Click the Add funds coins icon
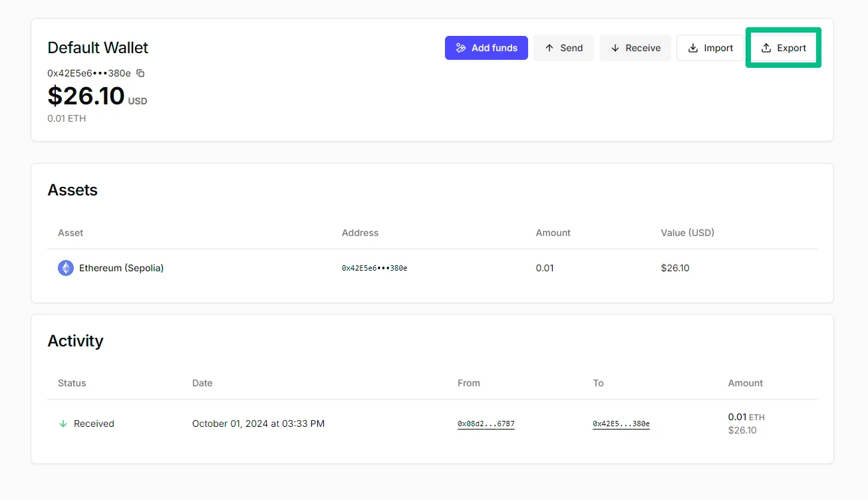The image size is (868, 500). (461, 48)
